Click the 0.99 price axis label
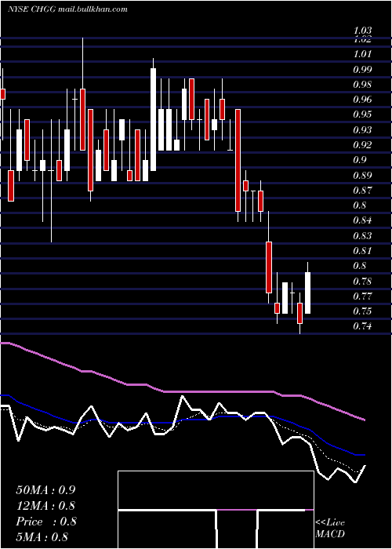 point(362,70)
